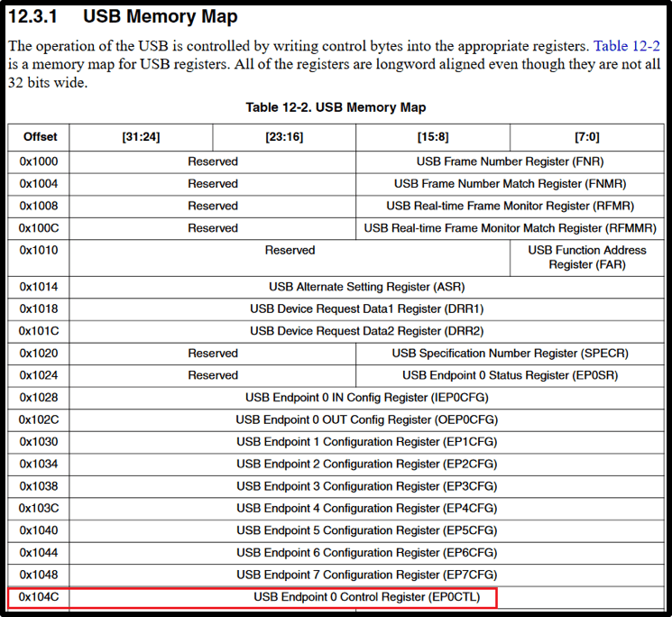
Task: Click the Reserved cell in row 0x1024
Action: coord(213,375)
